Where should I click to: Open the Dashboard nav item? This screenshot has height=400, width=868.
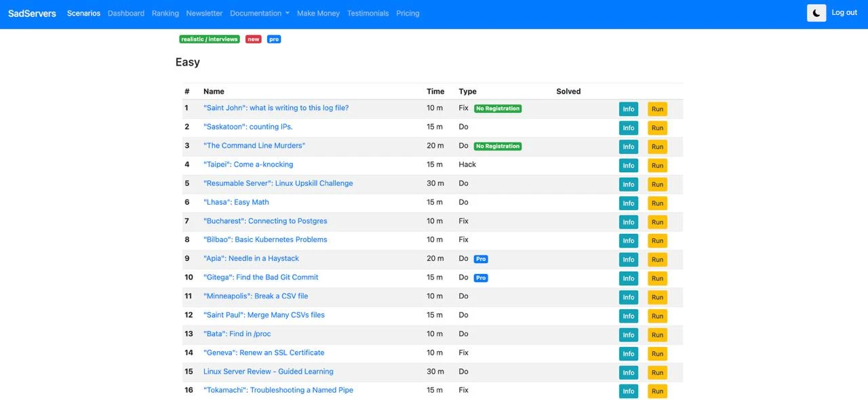(126, 13)
